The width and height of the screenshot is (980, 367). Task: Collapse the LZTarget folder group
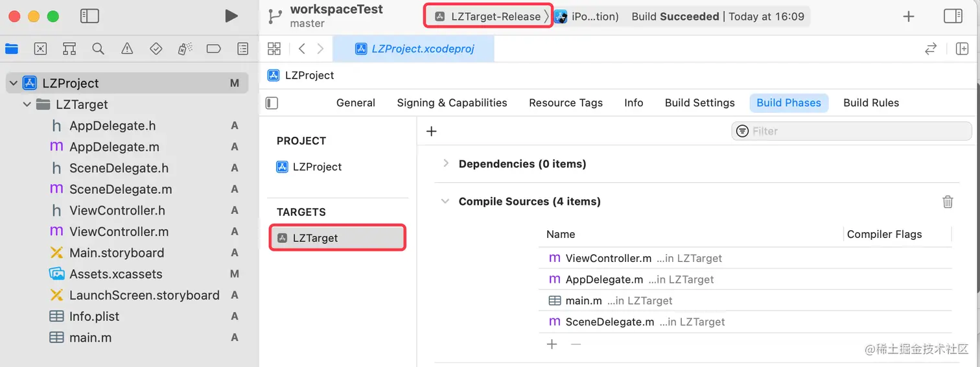point(27,104)
